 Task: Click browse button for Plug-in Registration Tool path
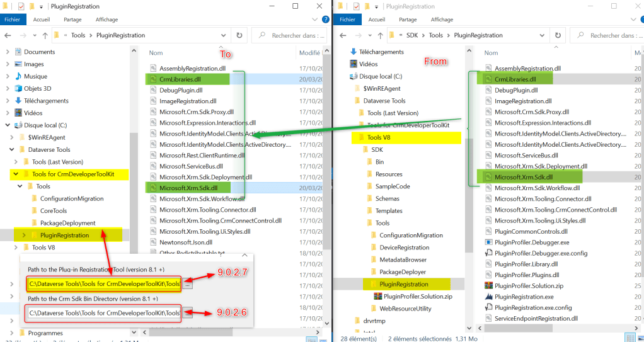188,285
